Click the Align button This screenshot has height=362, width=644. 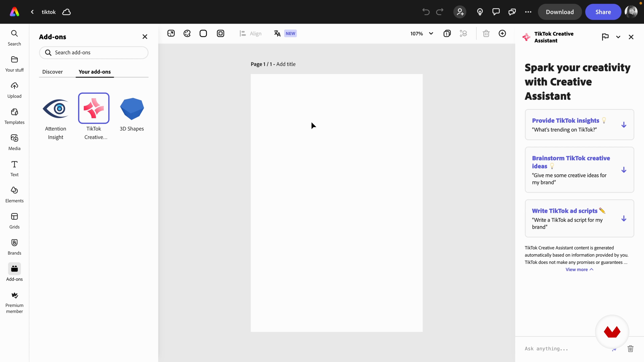point(250,34)
